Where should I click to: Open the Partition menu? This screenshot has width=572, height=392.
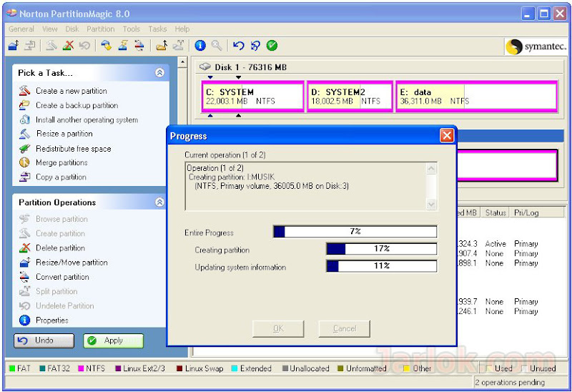(100, 29)
